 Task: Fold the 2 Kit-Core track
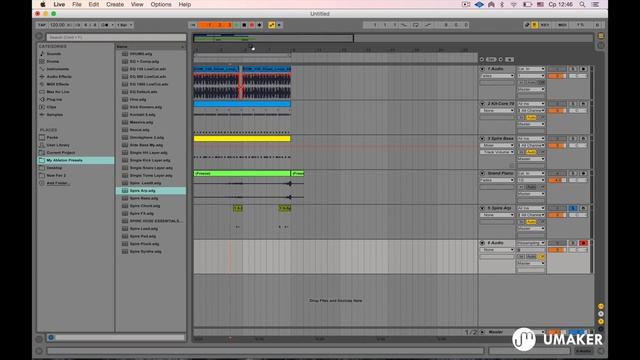[x=482, y=104]
